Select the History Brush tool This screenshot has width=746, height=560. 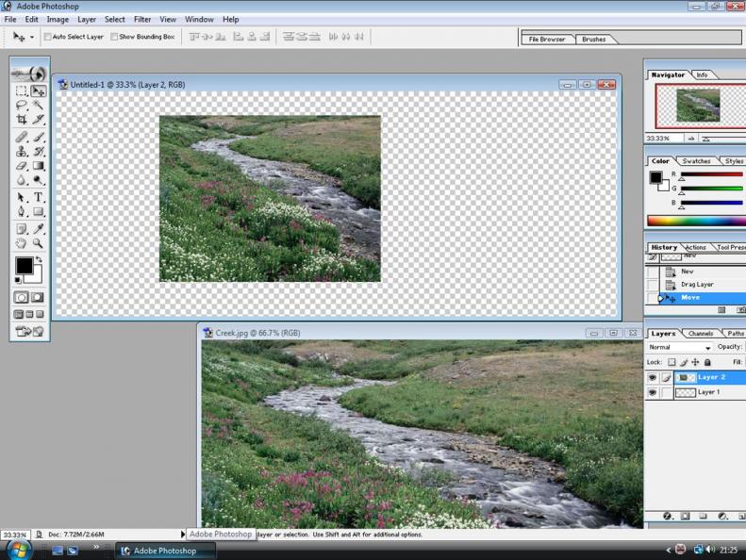click(38, 151)
